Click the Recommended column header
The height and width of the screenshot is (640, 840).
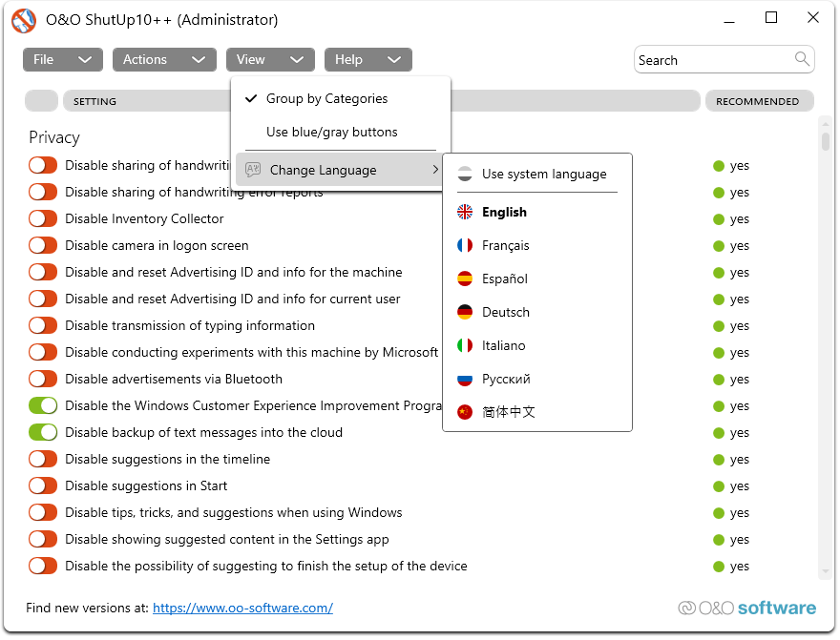[758, 101]
